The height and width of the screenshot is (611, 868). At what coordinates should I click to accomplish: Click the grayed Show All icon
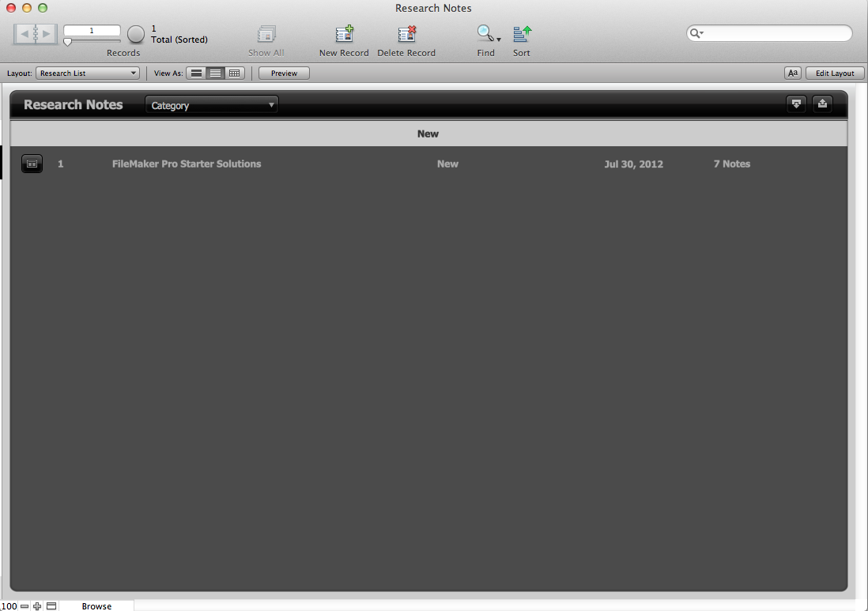point(266,36)
